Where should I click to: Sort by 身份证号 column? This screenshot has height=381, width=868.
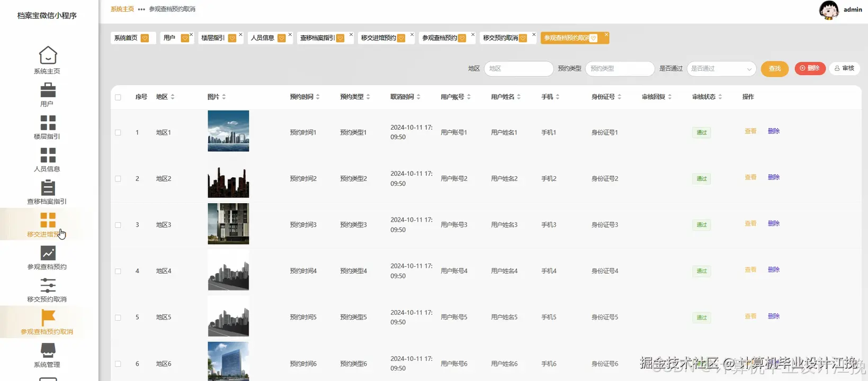620,97
